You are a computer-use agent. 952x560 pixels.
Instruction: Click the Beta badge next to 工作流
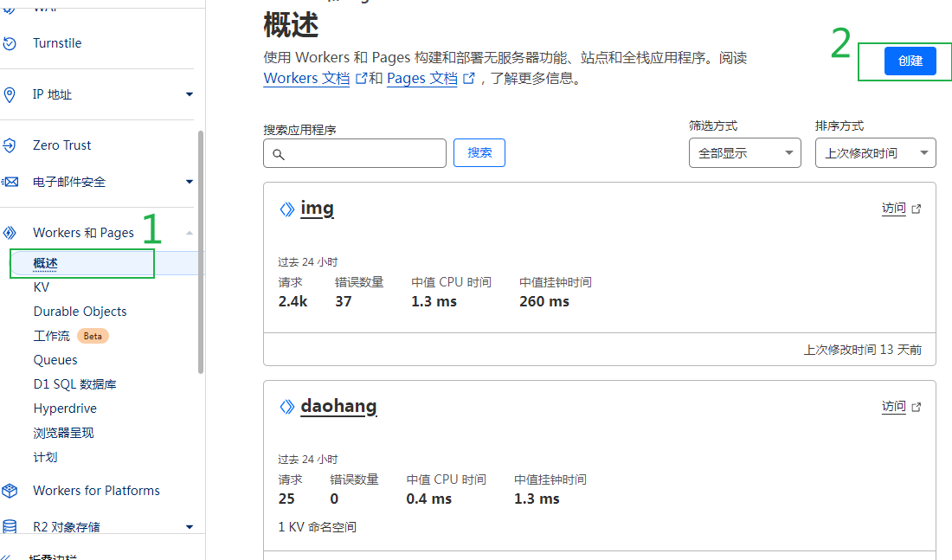click(93, 336)
